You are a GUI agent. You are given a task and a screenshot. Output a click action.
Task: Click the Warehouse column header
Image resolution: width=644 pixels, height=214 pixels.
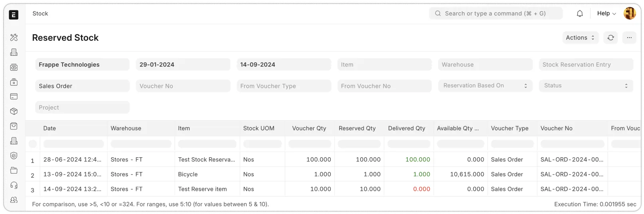click(x=126, y=128)
